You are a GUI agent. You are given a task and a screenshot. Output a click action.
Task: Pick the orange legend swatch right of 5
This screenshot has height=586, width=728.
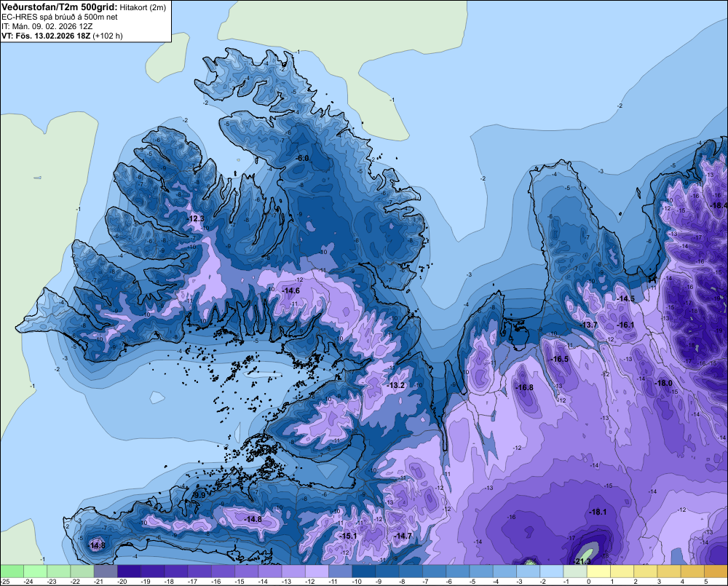tap(716, 571)
